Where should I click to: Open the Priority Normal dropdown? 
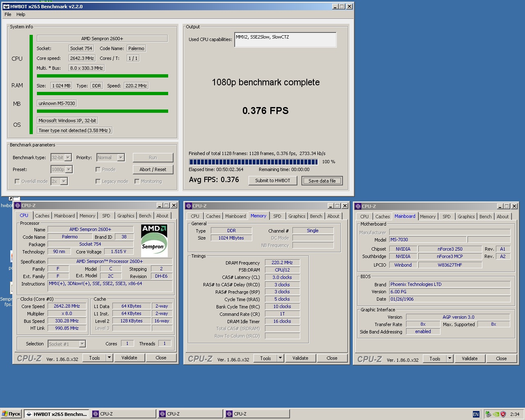coord(121,157)
